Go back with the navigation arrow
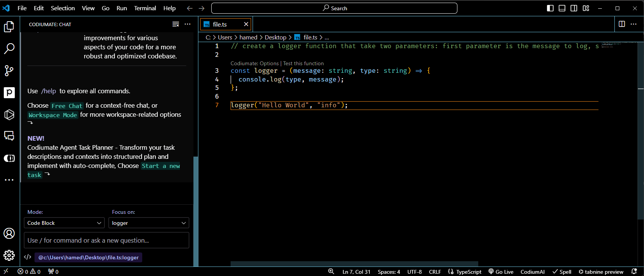The width and height of the screenshot is (644, 276). (190, 8)
